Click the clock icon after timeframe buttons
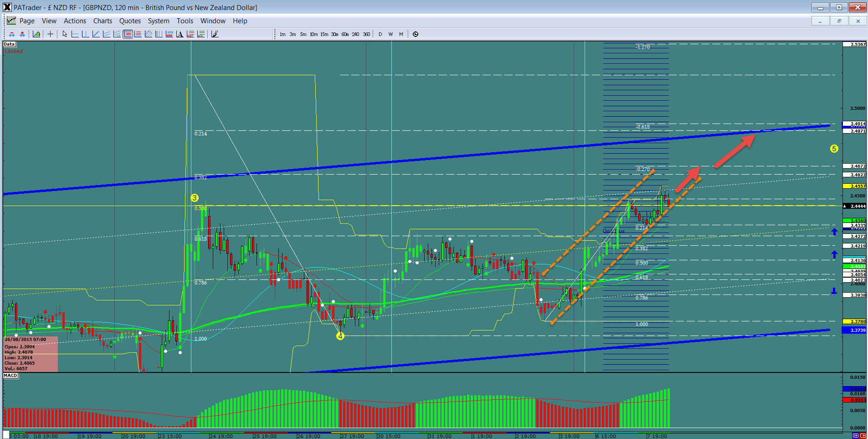Image resolution: width=868 pixels, height=439 pixels. click(x=416, y=34)
